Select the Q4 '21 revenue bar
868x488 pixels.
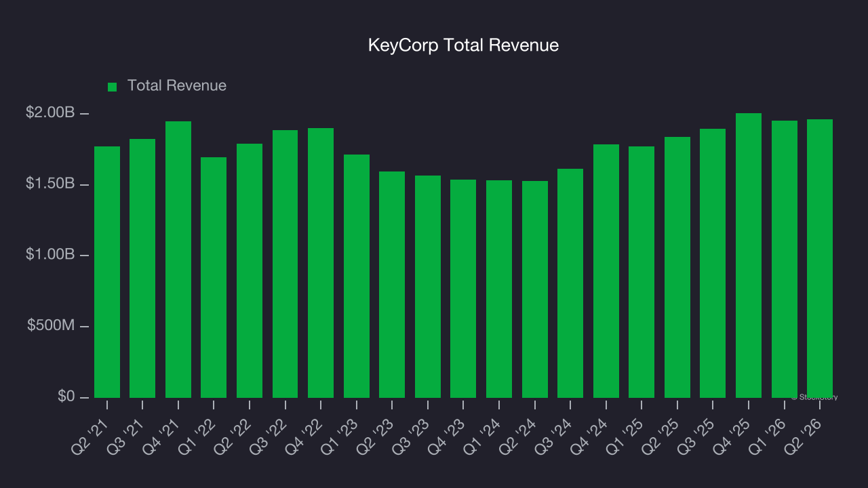(x=178, y=260)
